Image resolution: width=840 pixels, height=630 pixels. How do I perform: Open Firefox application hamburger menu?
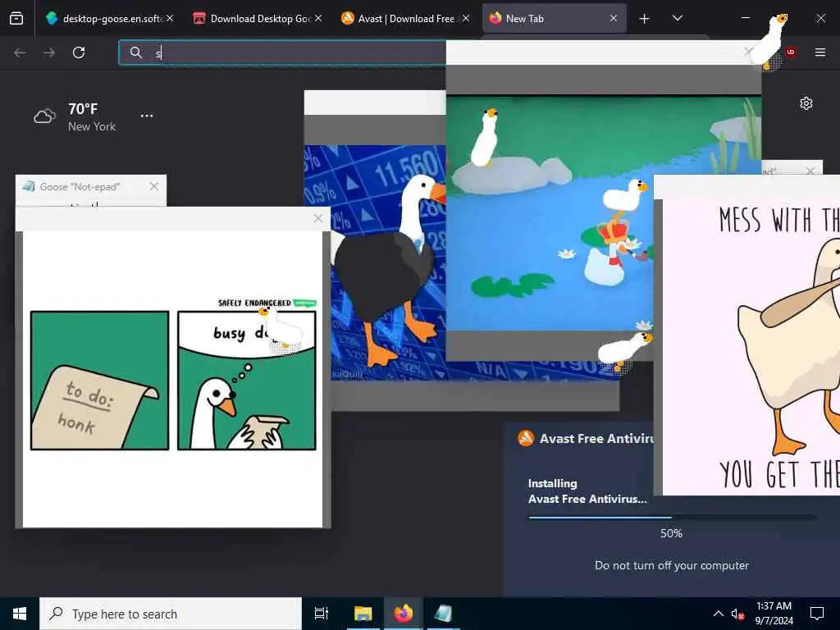pyautogui.click(x=820, y=52)
